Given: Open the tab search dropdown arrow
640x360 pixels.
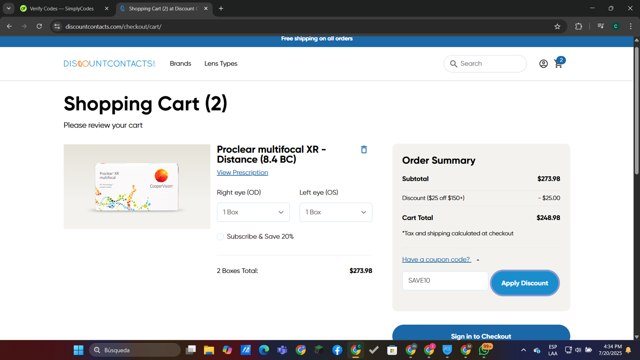Looking at the screenshot, I should (9, 9).
